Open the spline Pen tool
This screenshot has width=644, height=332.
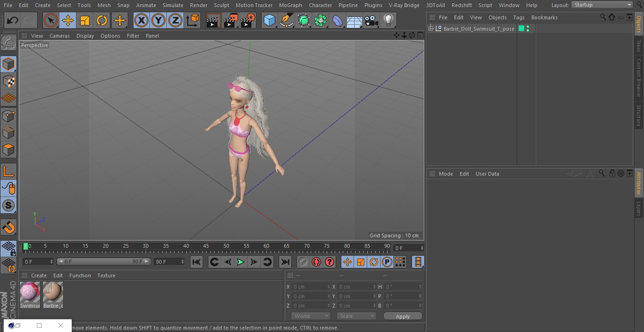pyautogui.click(x=286, y=20)
